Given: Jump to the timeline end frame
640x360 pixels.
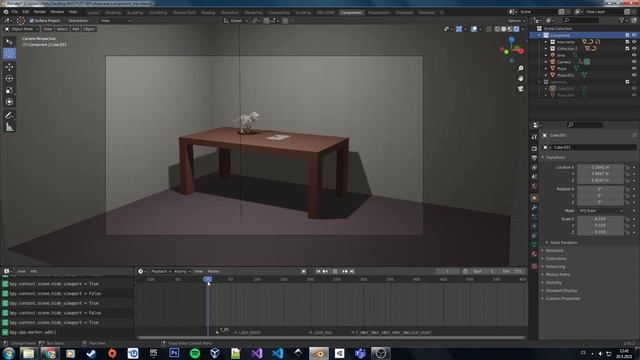Looking at the screenshot, I should click(352, 271).
